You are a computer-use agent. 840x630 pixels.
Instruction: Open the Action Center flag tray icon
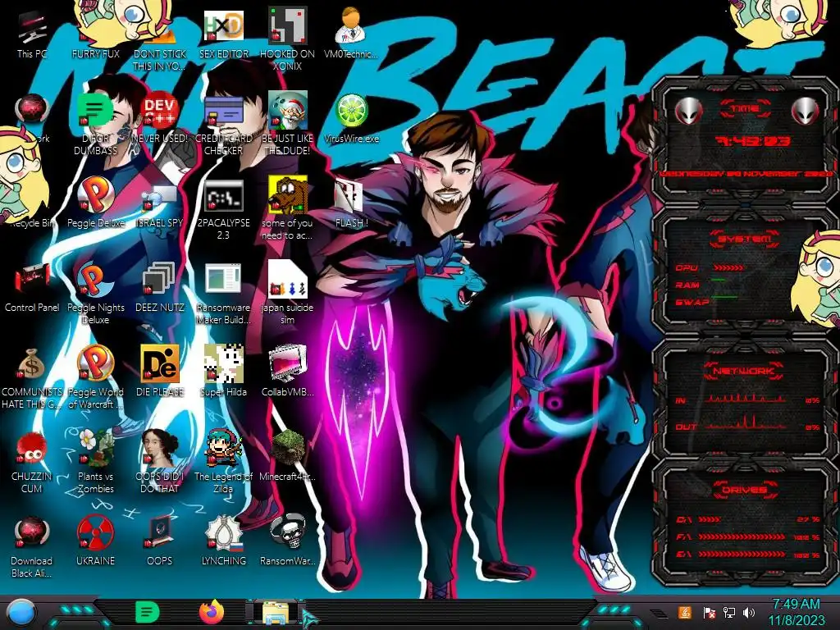coord(709,612)
